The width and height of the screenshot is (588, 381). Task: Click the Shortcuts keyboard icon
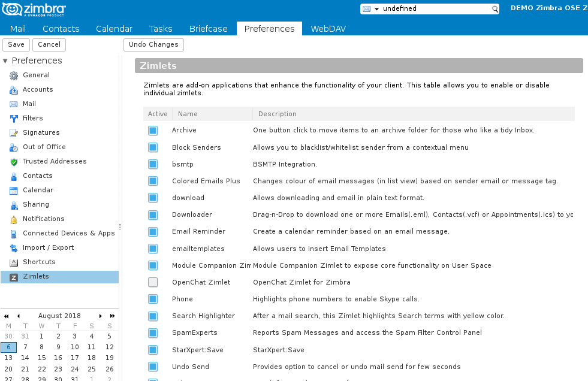[x=14, y=262]
